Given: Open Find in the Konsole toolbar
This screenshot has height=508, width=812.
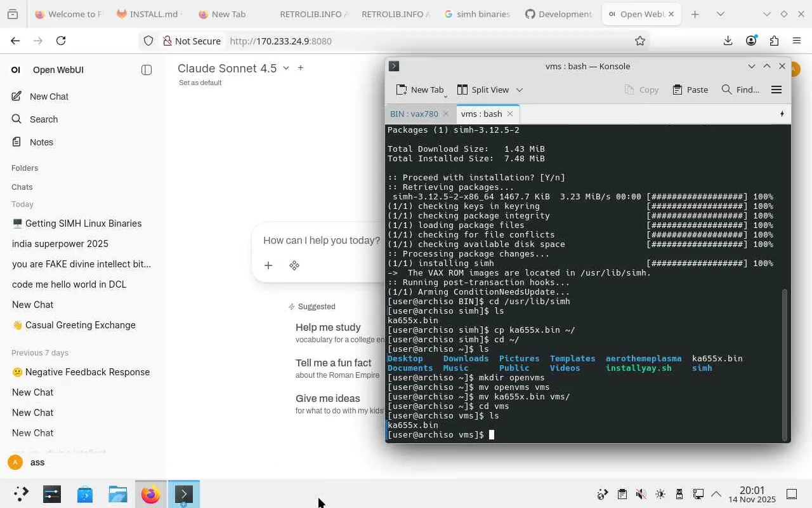Looking at the screenshot, I should point(740,90).
